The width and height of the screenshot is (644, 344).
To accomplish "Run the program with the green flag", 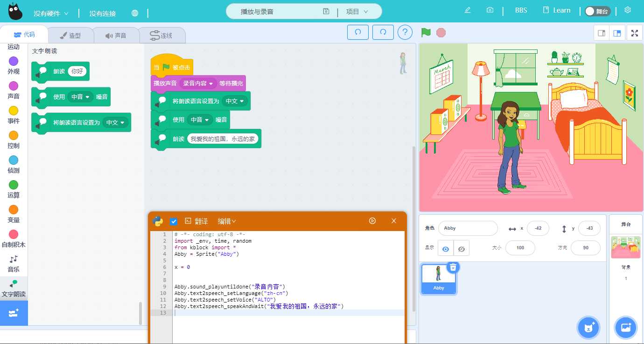I will [426, 32].
